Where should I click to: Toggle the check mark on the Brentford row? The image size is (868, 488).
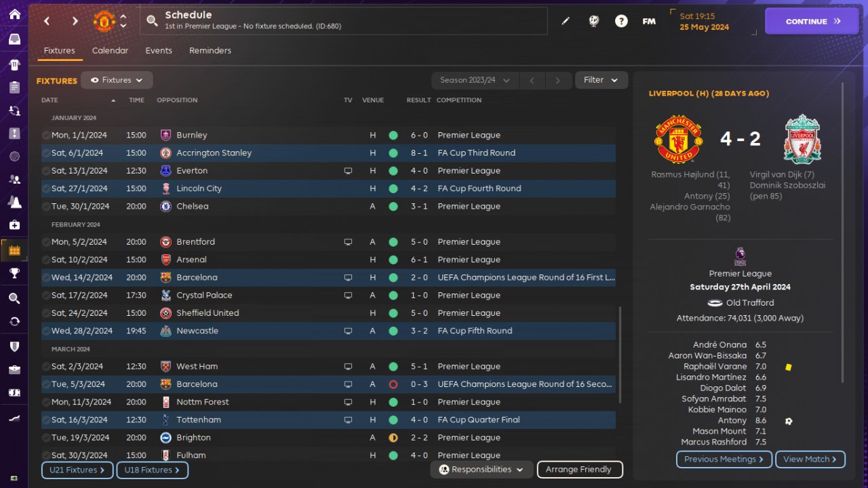pyautogui.click(x=45, y=242)
